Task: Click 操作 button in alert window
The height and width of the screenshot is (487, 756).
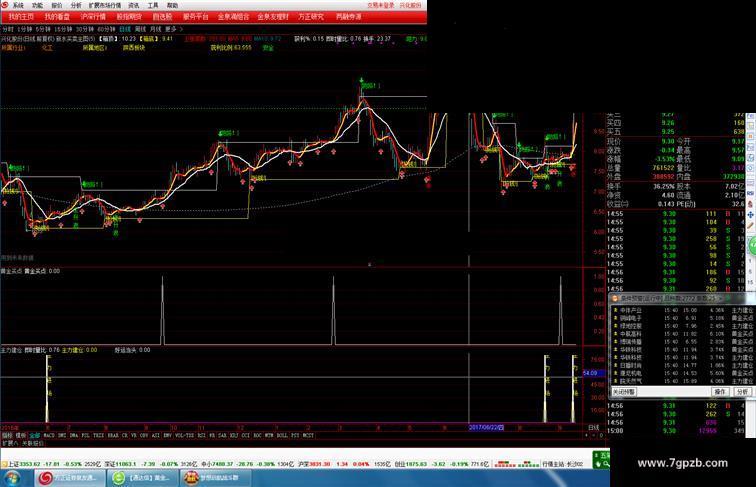Action: click(720, 392)
